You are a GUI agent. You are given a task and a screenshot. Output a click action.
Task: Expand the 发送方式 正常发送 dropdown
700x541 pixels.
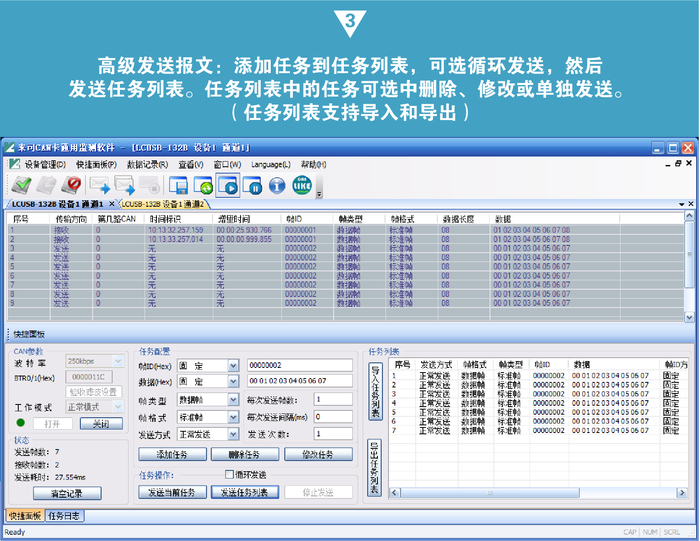[x=233, y=434]
